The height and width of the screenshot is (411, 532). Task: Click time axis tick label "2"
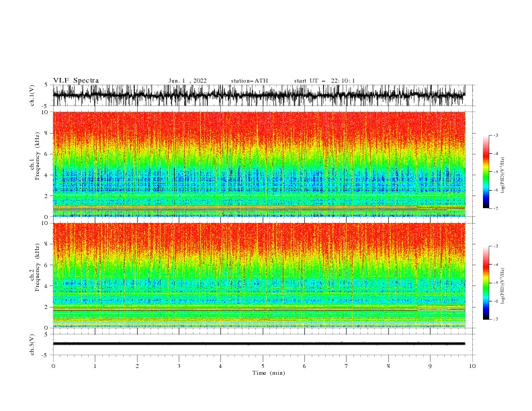(x=137, y=366)
